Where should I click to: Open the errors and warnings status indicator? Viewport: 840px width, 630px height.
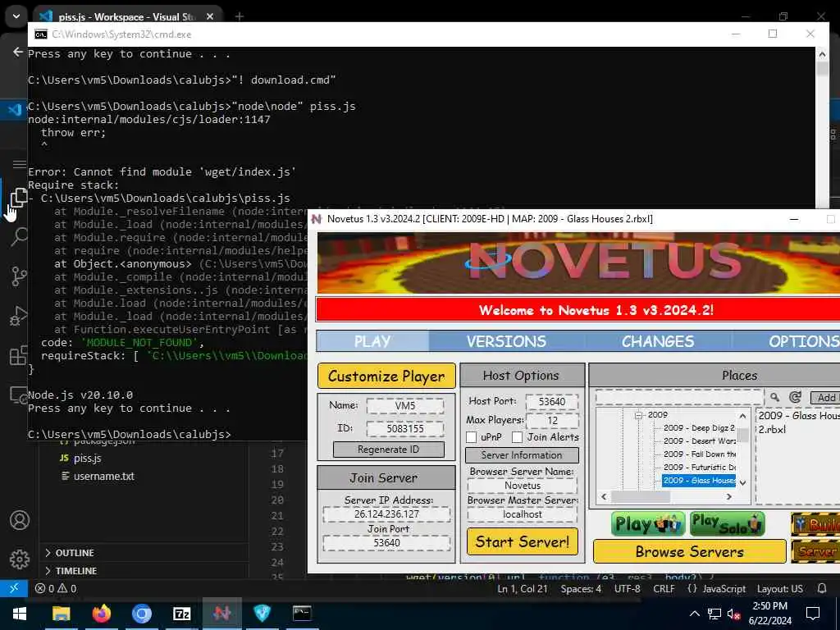point(56,588)
